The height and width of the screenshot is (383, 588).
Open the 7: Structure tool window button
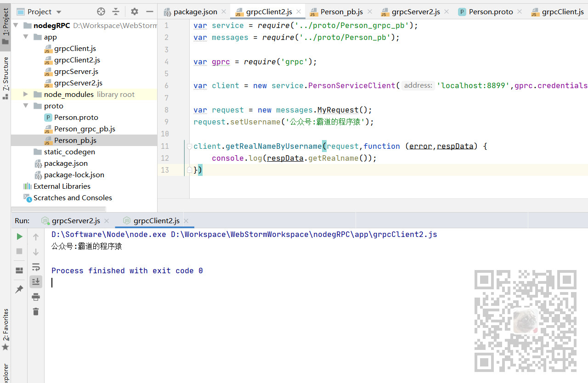pos(5,78)
